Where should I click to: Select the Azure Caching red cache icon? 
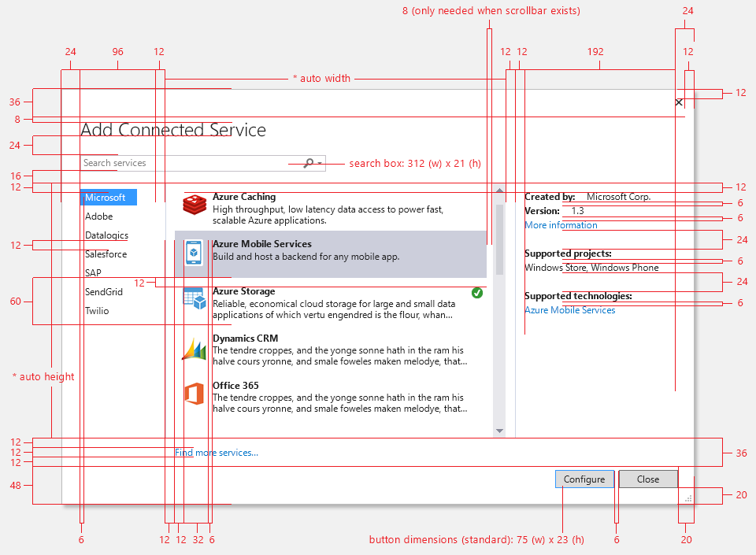[194, 203]
